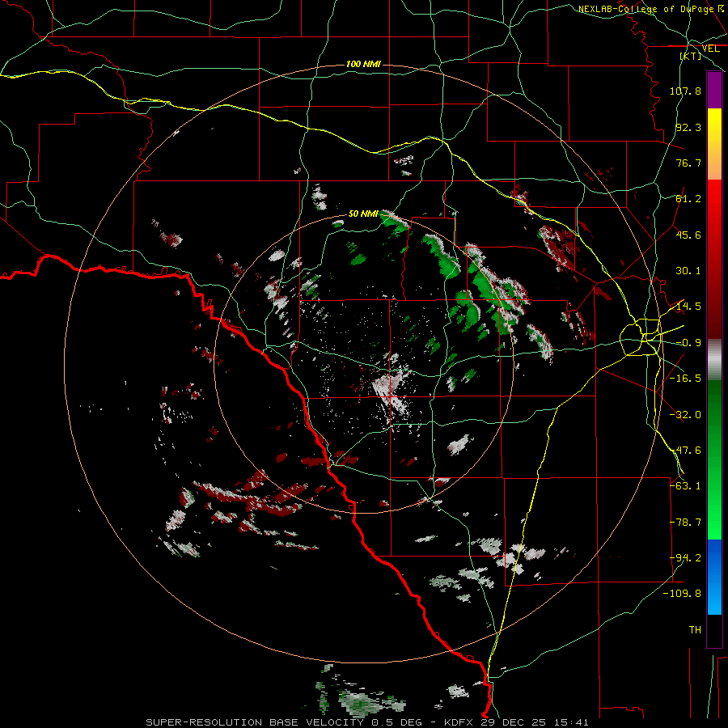Click the 45.6 velocity scale value
Image resolution: width=728 pixels, height=728 pixels.
click(x=688, y=235)
